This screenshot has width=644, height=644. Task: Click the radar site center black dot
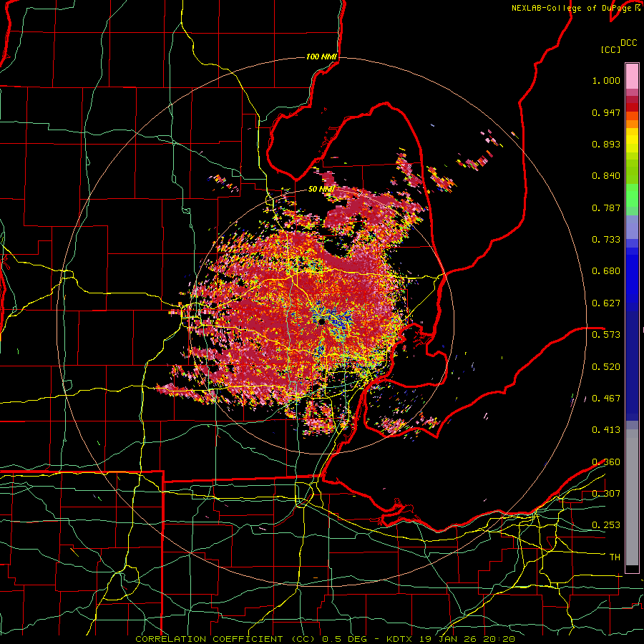321,321
